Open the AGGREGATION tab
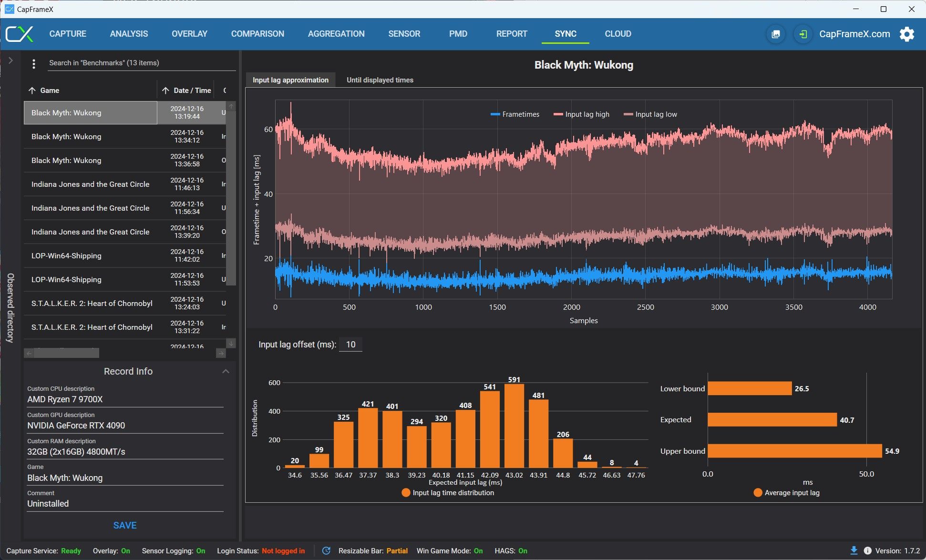The height and width of the screenshot is (560, 926). (x=336, y=34)
